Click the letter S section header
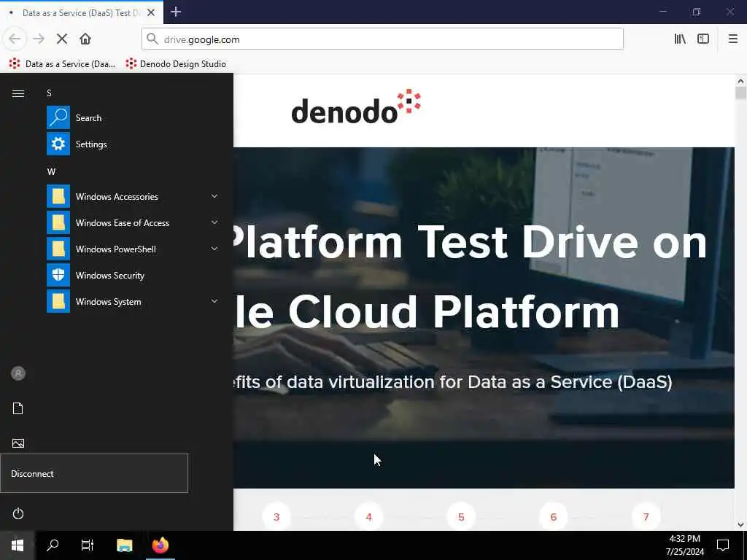The height and width of the screenshot is (560, 747). [49, 93]
